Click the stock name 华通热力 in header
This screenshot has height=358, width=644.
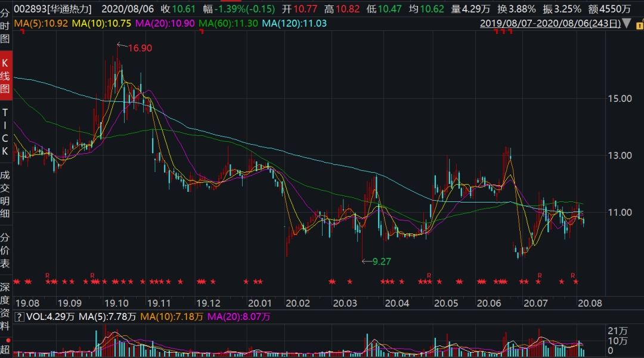coord(70,9)
